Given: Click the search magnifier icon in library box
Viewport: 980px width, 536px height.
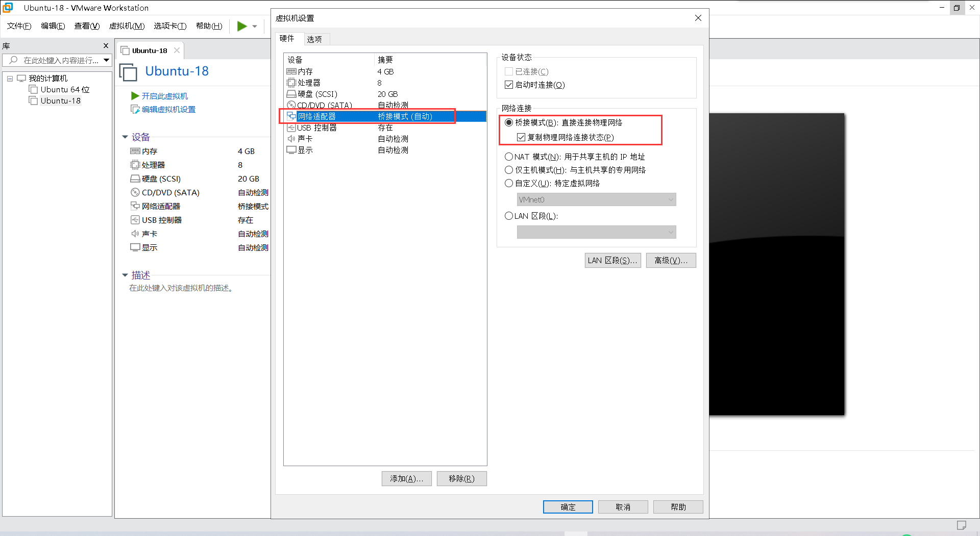Looking at the screenshot, I should [x=14, y=60].
